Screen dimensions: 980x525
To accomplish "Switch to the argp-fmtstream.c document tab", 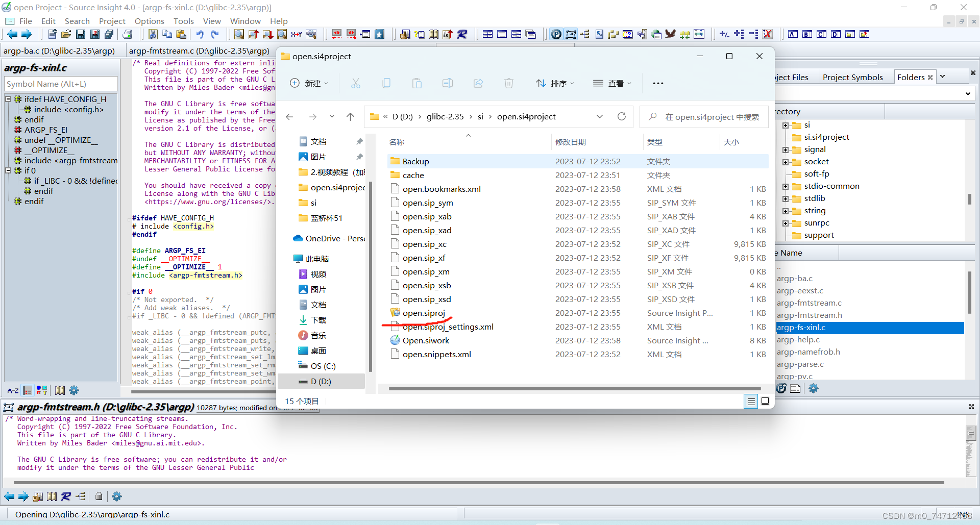I will point(199,51).
